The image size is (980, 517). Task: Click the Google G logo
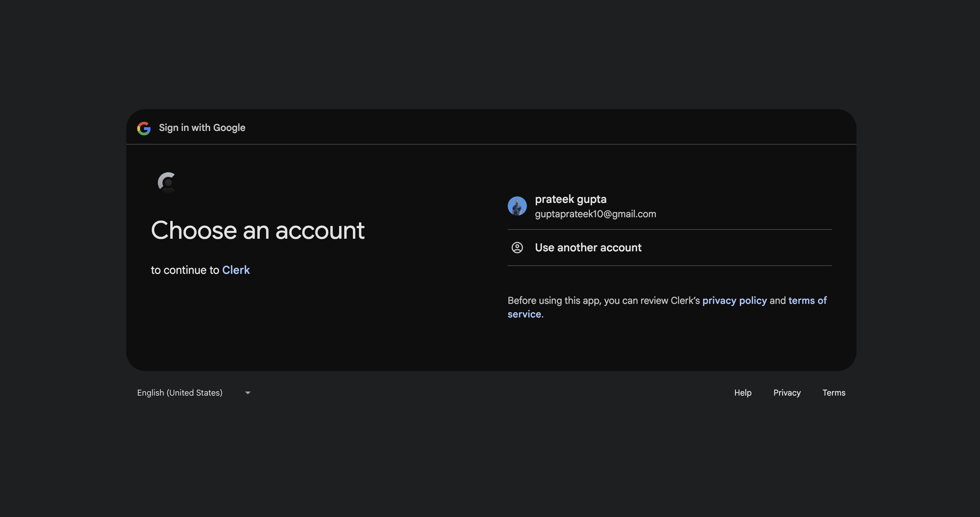(144, 128)
